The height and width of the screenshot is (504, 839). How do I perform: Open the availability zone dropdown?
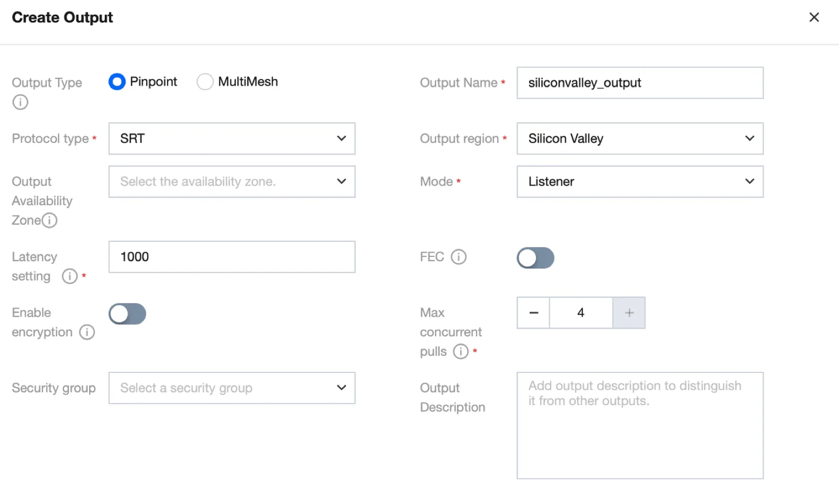(x=232, y=181)
